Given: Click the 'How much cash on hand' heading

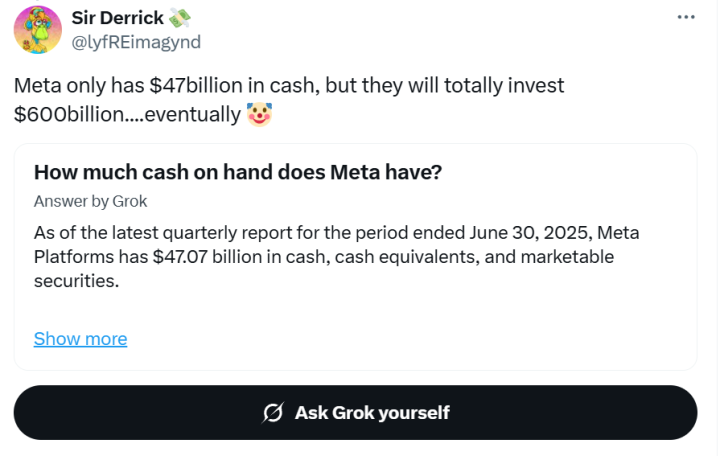Looking at the screenshot, I should [238, 172].
